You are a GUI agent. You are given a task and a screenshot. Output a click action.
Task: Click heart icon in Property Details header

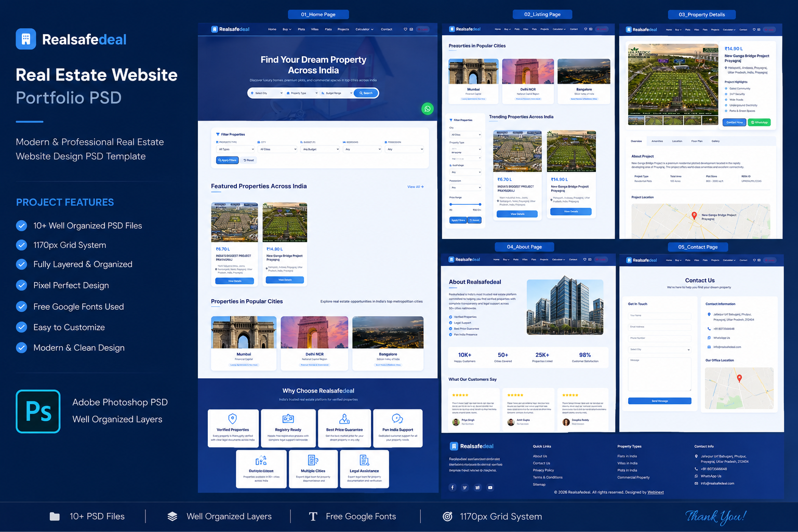tap(754, 29)
